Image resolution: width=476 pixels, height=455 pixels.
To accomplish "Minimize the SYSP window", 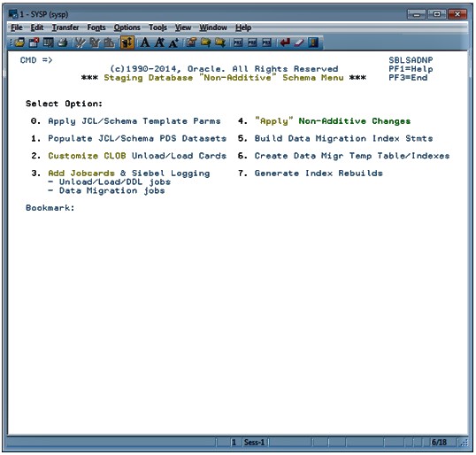I will pyautogui.click(x=417, y=14).
